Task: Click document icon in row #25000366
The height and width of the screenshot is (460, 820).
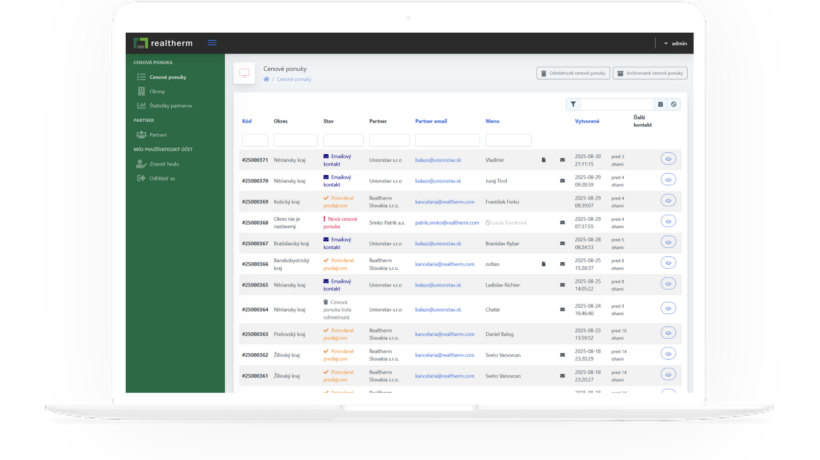Action: point(543,264)
